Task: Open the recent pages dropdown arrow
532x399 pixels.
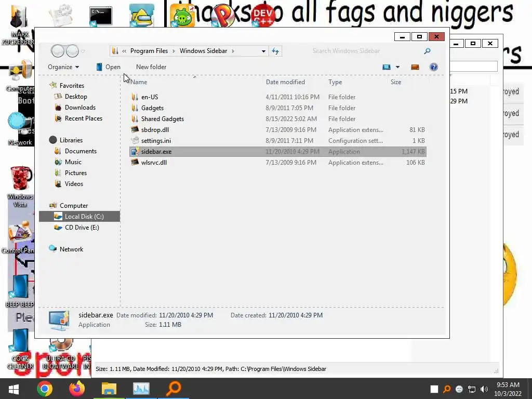Action: coord(83,51)
